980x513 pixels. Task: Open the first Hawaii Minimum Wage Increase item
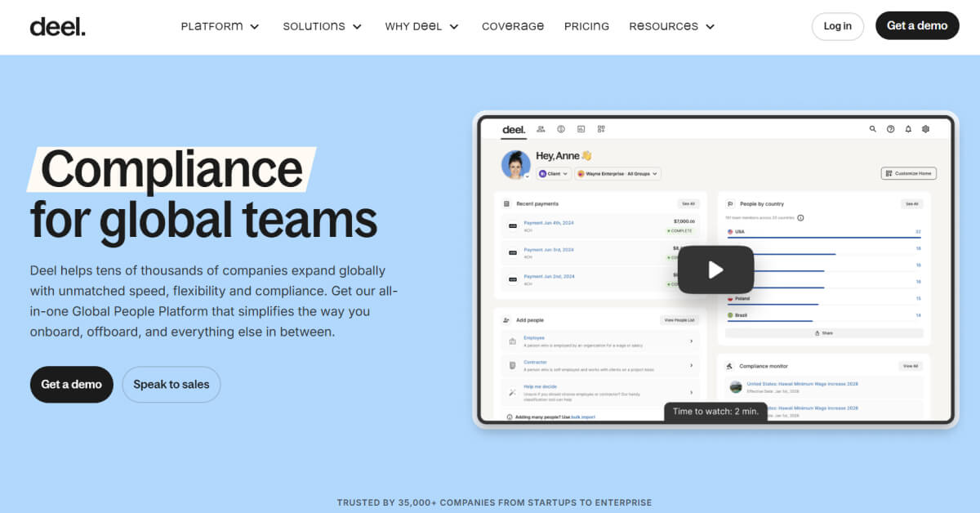[x=802, y=384]
